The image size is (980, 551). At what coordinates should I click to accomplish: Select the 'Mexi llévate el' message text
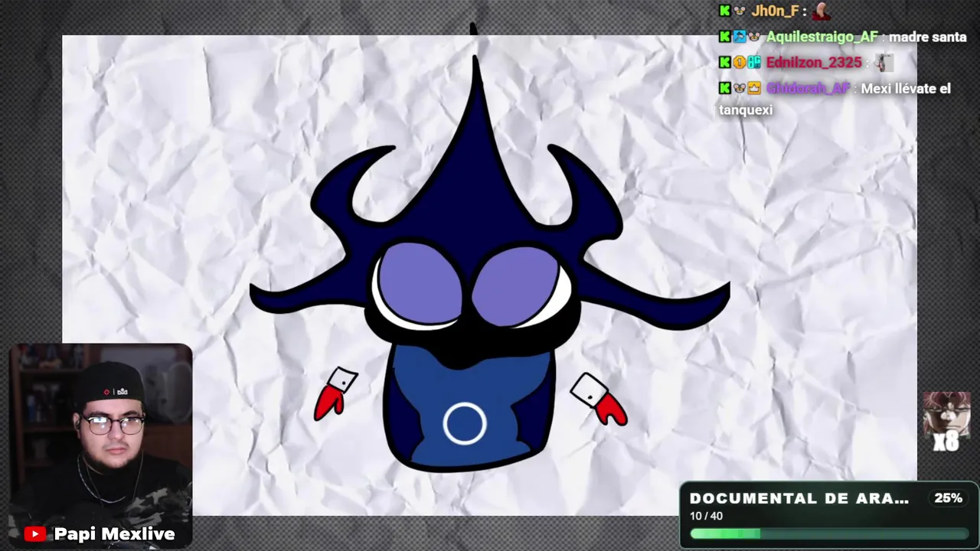click(906, 89)
